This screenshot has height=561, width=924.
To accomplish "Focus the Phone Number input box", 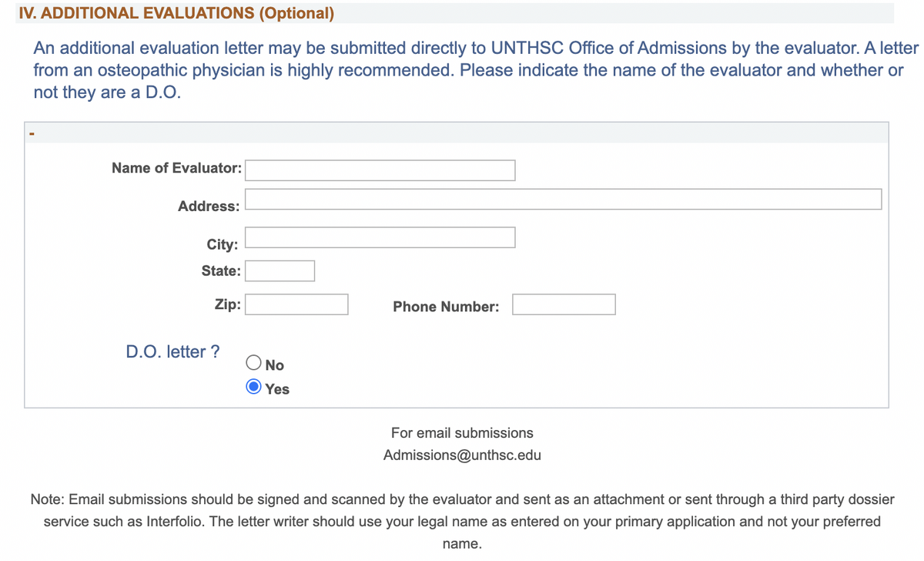I will click(564, 304).
